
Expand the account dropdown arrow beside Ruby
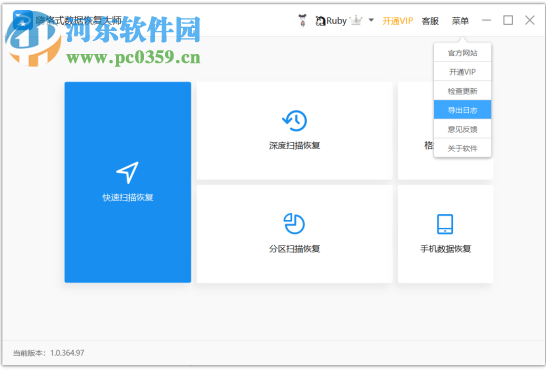[x=371, y=20]
